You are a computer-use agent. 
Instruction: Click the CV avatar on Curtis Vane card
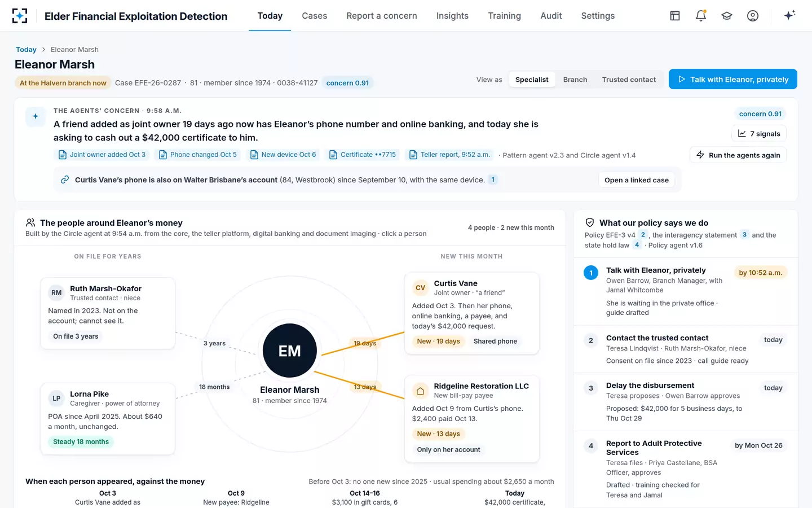tap(420, 288)
